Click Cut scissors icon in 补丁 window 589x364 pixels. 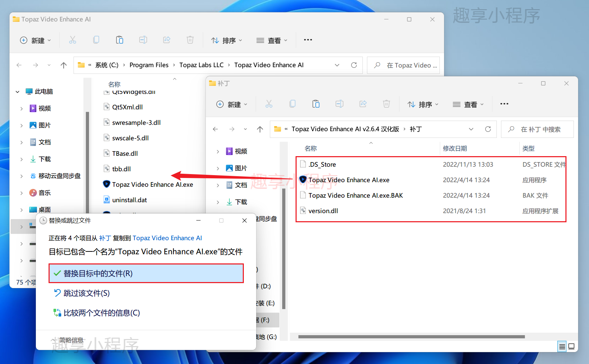click(269, 104)
